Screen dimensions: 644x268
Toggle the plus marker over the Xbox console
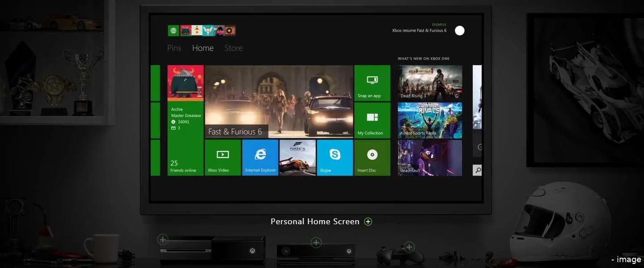162,239
